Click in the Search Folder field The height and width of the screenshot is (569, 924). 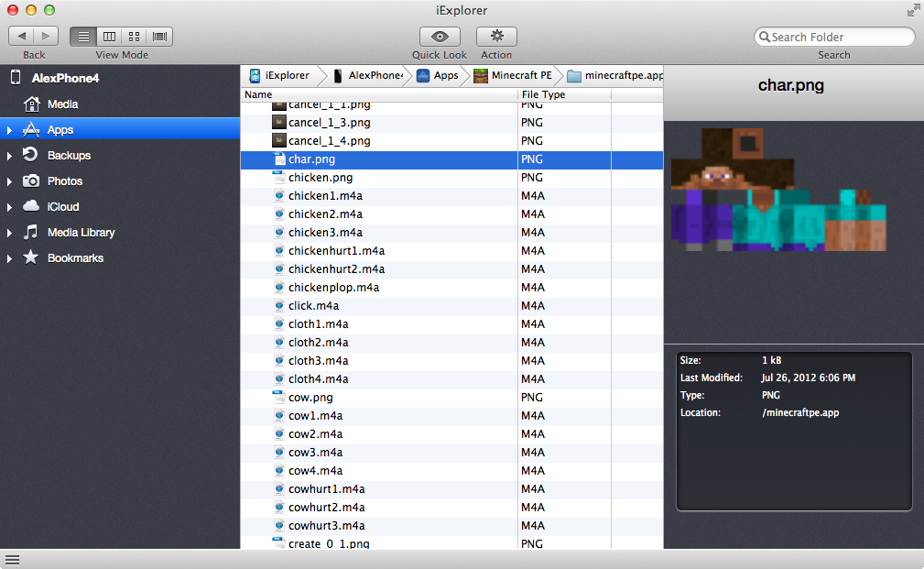pyautogui.click(x=840, y=37)
